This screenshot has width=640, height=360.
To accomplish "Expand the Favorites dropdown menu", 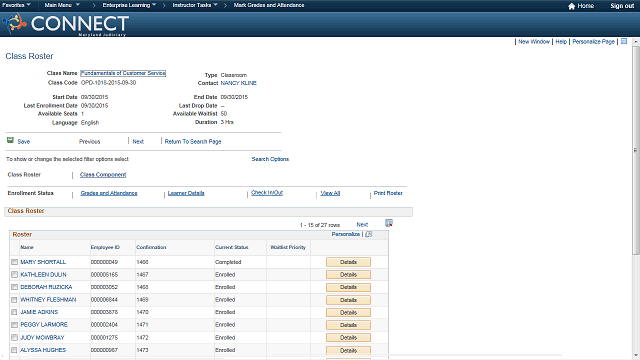I will point(16,5).
